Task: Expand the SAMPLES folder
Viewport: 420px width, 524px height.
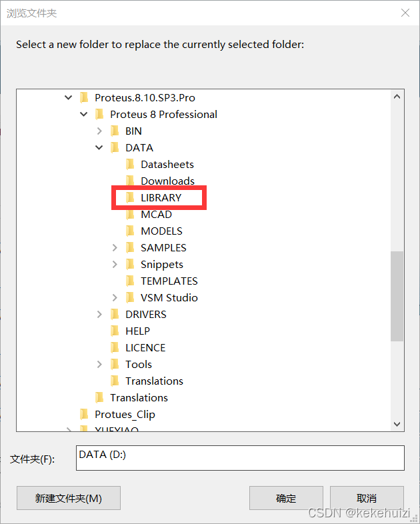Action: tap(115, 247)
